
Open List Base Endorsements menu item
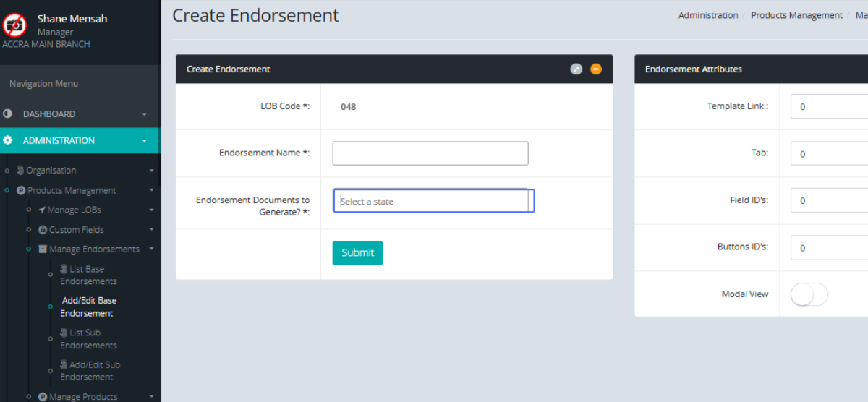click(x=88, y=275)
